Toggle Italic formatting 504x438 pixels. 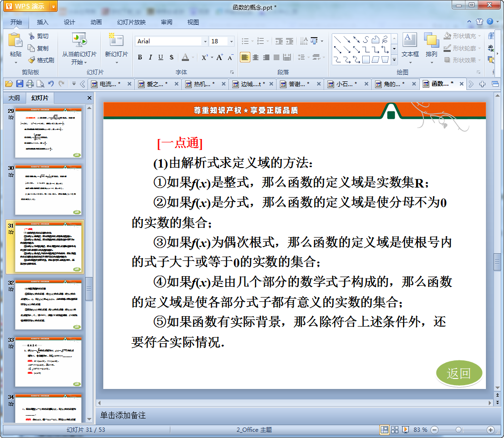coord(150,57)
